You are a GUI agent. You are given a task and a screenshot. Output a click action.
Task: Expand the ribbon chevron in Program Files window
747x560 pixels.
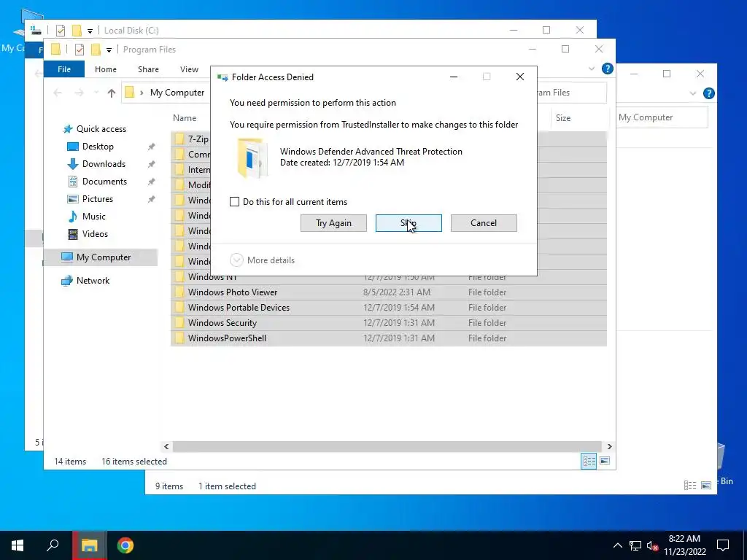[x=592, y=69]
